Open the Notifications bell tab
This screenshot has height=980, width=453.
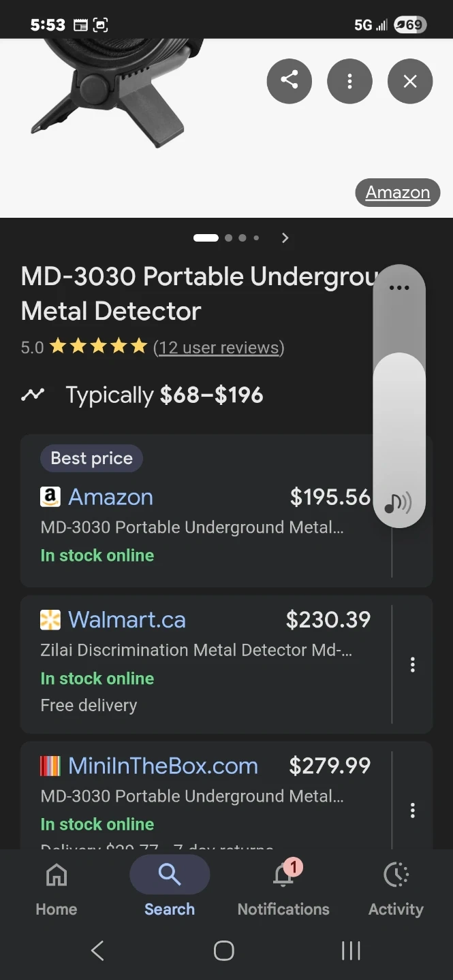click(283, 887)
